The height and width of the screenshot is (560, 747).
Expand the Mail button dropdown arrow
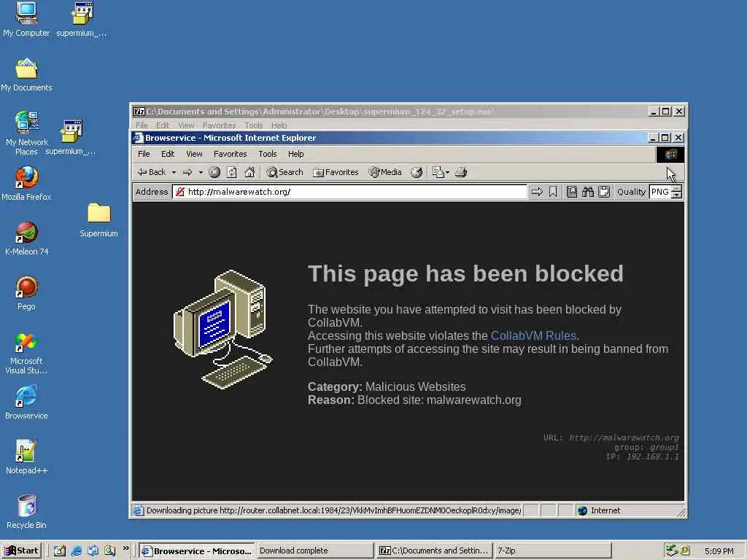(x=447, y=172)
